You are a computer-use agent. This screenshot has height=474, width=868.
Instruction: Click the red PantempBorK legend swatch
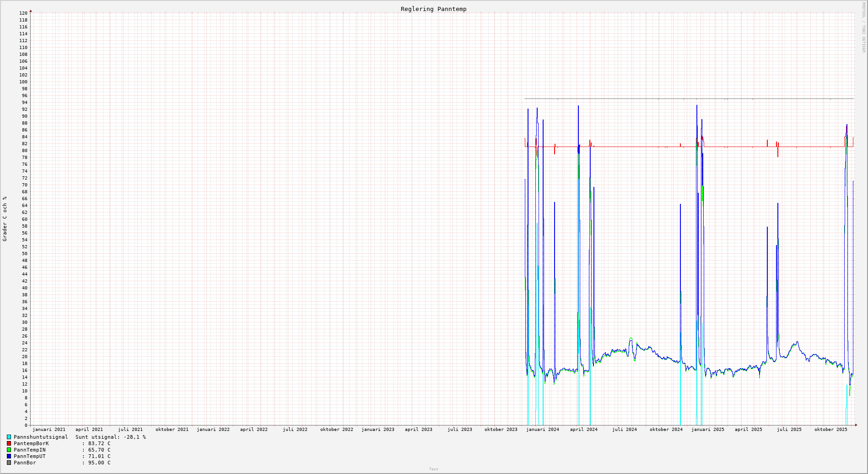(x=9, y=444)
